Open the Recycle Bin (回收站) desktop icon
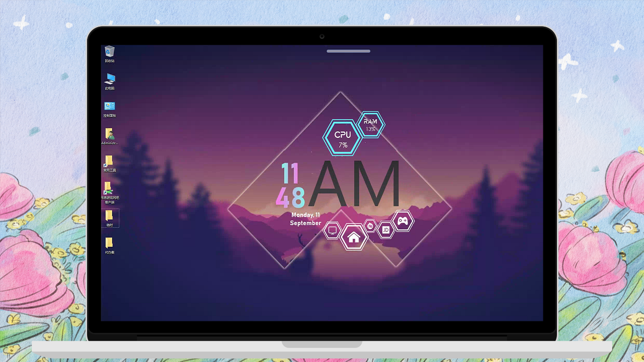Viewport: 644px width, 362px height. point(109,52)
